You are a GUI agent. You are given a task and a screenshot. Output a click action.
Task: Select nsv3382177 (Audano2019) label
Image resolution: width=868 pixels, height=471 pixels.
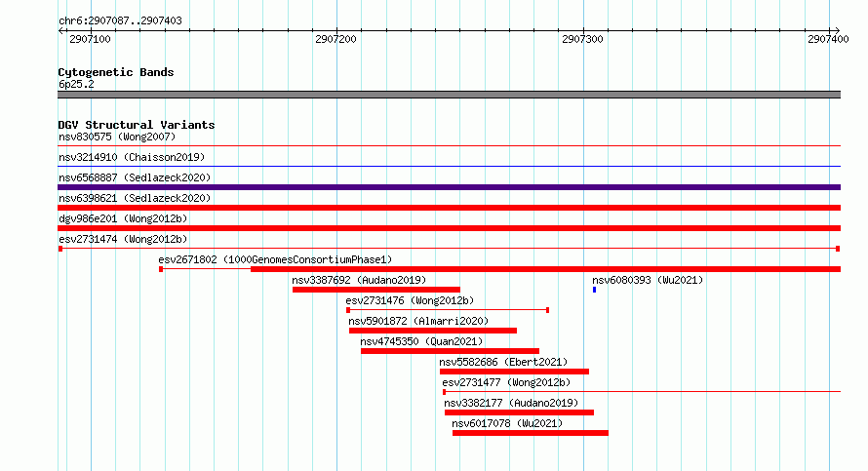click(511, 403)
